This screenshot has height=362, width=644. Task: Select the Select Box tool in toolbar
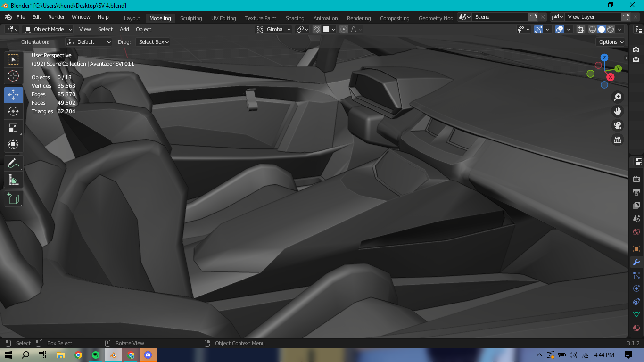point(13,59)
